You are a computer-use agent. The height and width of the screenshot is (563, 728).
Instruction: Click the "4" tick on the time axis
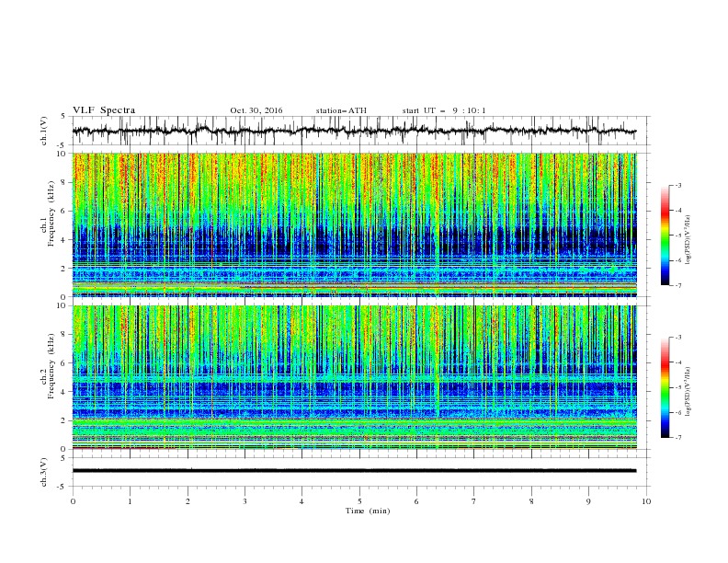pyautogui.click(x=301, y=501)
